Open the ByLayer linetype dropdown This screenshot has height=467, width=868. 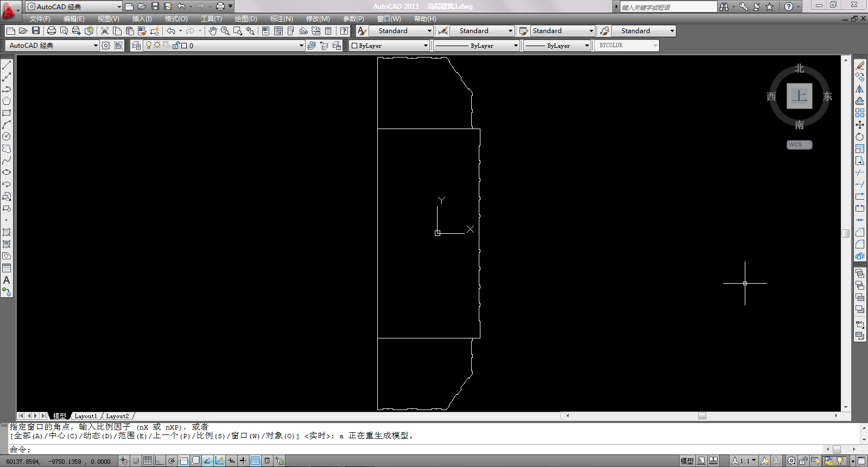click(x=477, y=46)
